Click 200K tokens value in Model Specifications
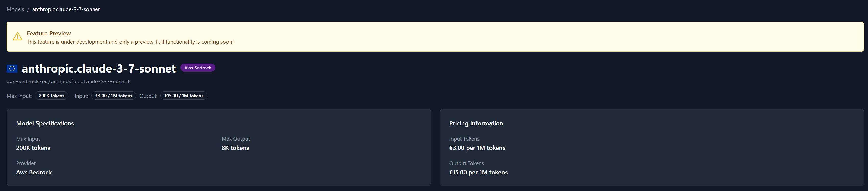The width and height of the screenshot is (868, 191). [x=33, y=148]
